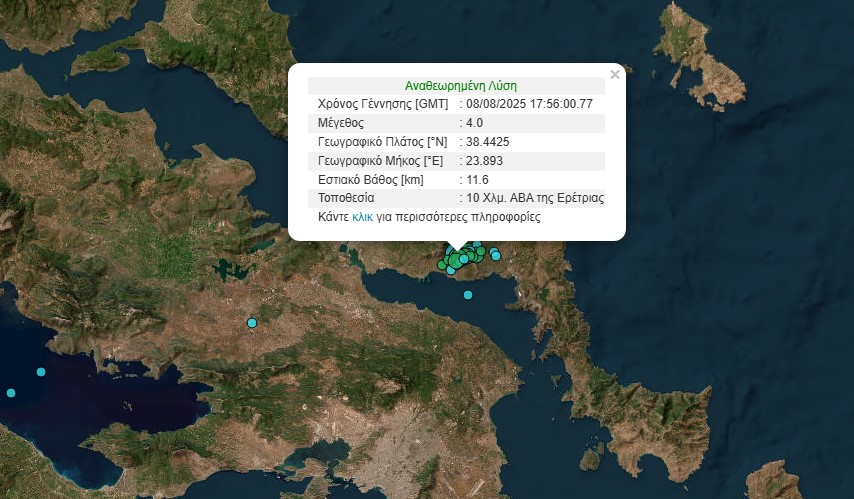
Task: Select the cyan marker in the sea below cluster
Action: click(467, 294)
